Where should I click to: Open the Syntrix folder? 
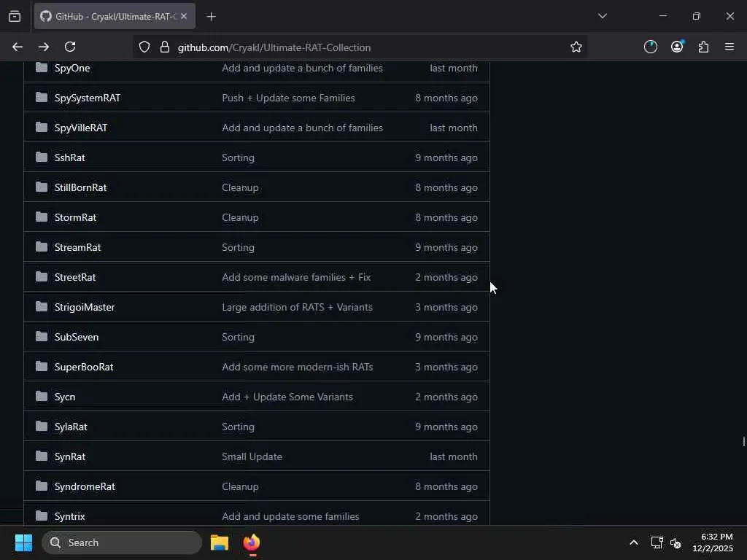(69, 517)
